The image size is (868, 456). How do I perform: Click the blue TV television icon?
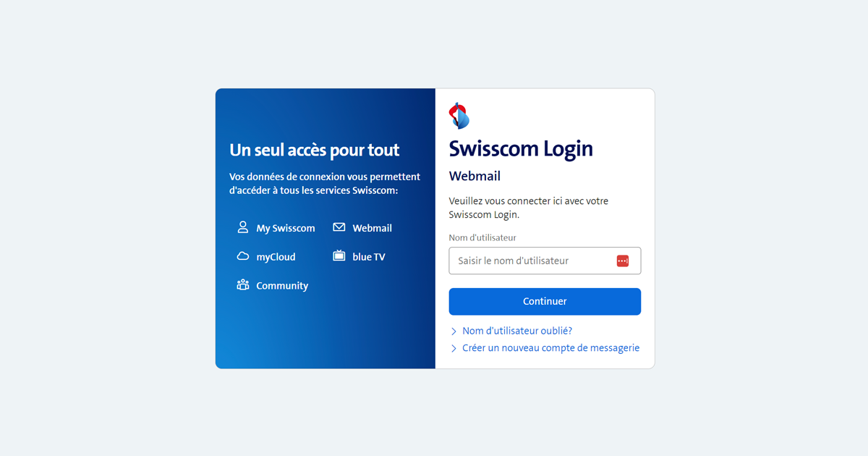coord(339,256)
